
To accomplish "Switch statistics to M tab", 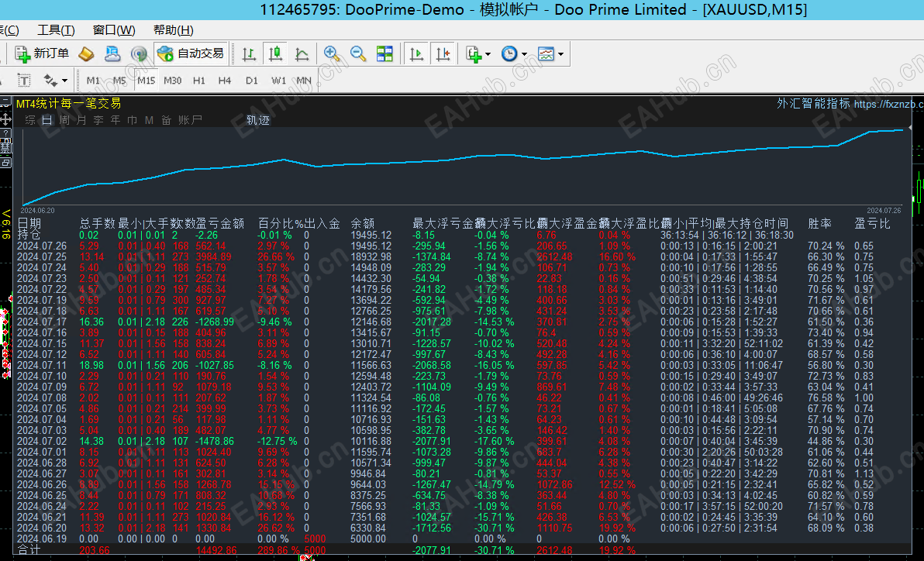I will coord(149,120).
